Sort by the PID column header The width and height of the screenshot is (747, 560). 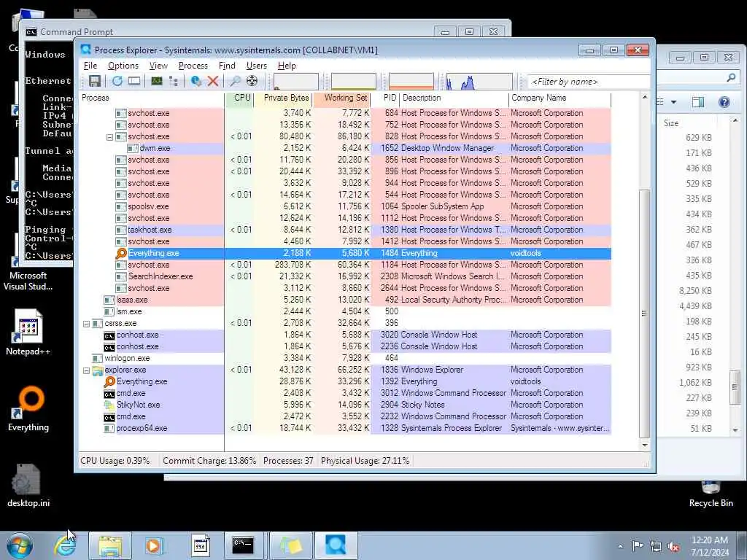point(385,98)
